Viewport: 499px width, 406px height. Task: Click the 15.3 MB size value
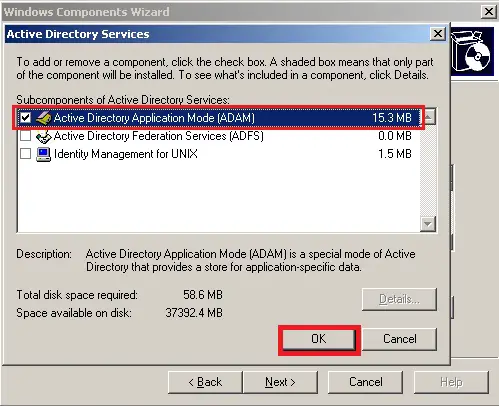pos(392,118)
